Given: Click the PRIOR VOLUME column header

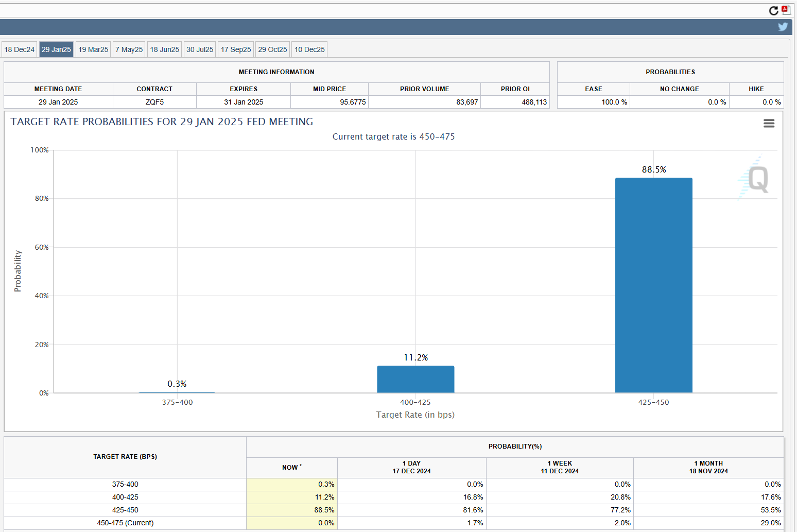Looking at the screenshot, I should pos(425,89).
